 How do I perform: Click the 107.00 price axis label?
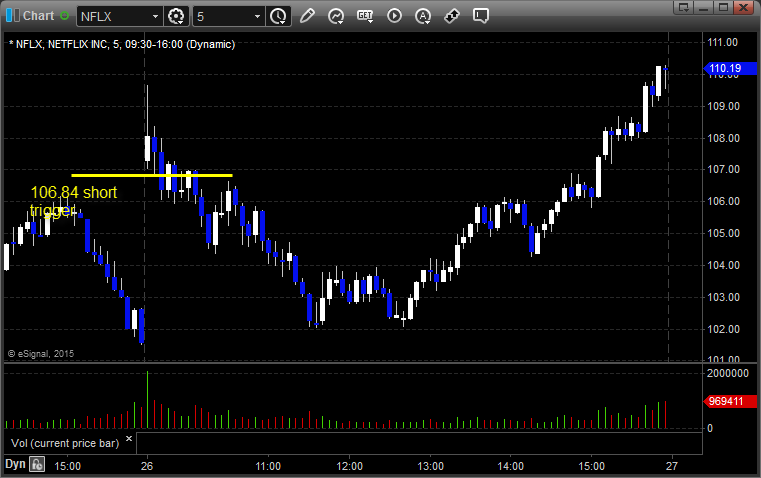click(723, 169)
